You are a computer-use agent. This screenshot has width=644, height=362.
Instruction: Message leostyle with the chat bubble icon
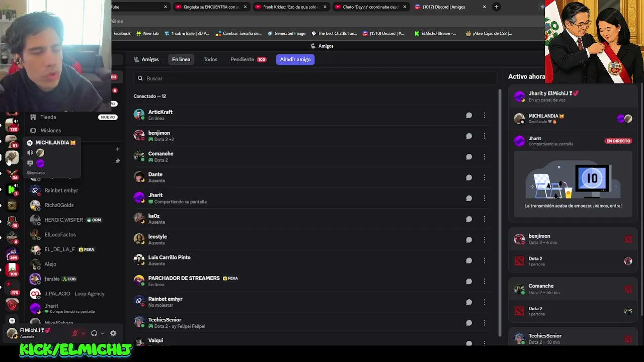[x=469, y=240]
